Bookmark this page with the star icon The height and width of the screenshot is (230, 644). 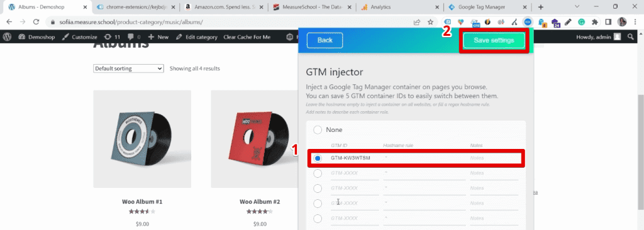430,22
